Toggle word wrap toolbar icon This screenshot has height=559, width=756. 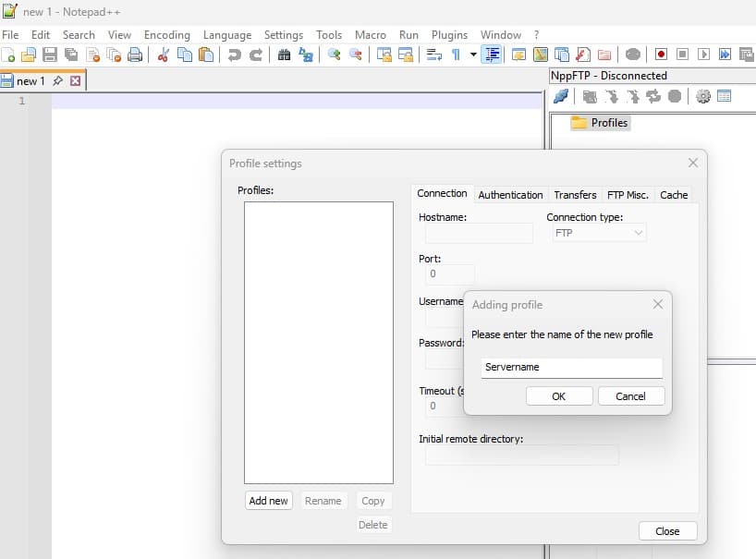tap(434, 55)
